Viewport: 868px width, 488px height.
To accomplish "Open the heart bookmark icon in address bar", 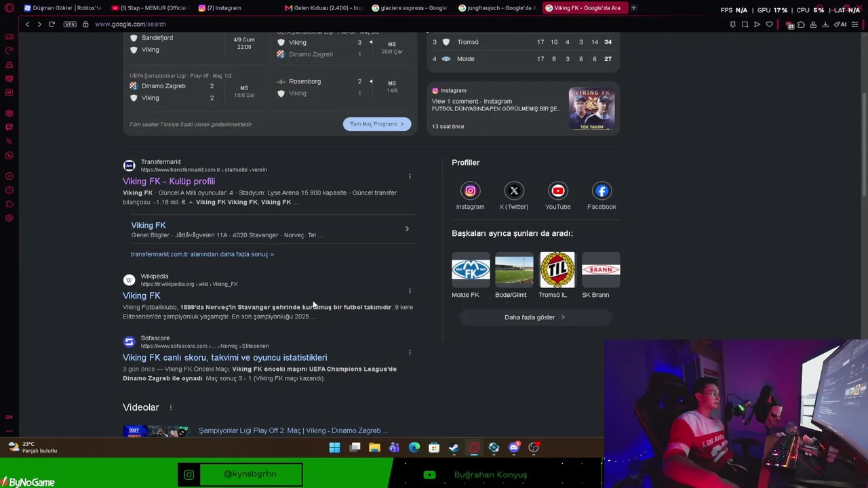I will (x=769, y=24).
